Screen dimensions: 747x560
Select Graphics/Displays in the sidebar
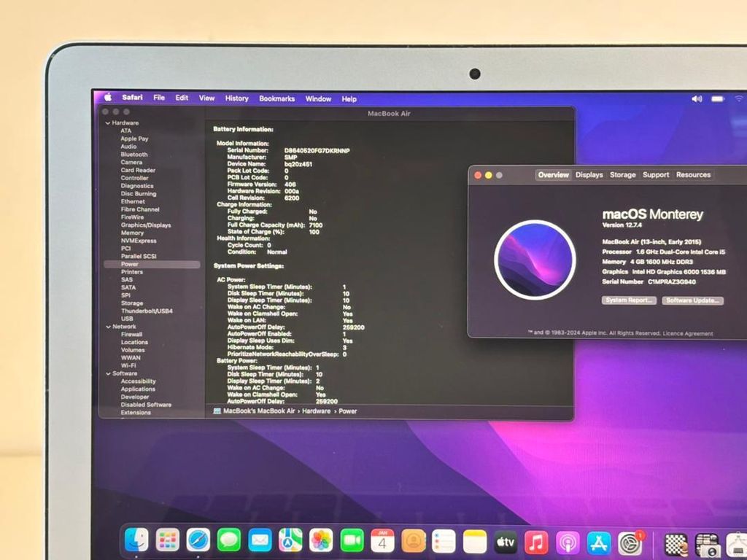click(146, 225)
